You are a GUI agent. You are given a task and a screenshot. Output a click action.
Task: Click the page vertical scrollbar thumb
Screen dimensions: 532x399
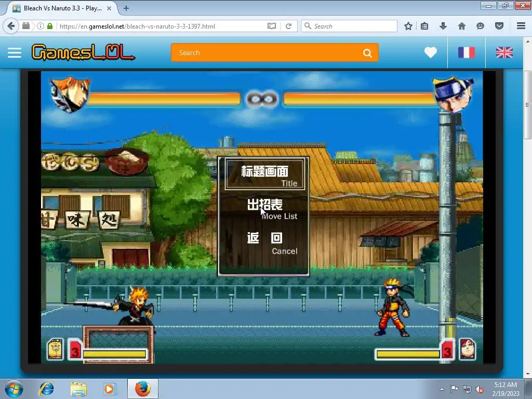(x=527, y=105)
